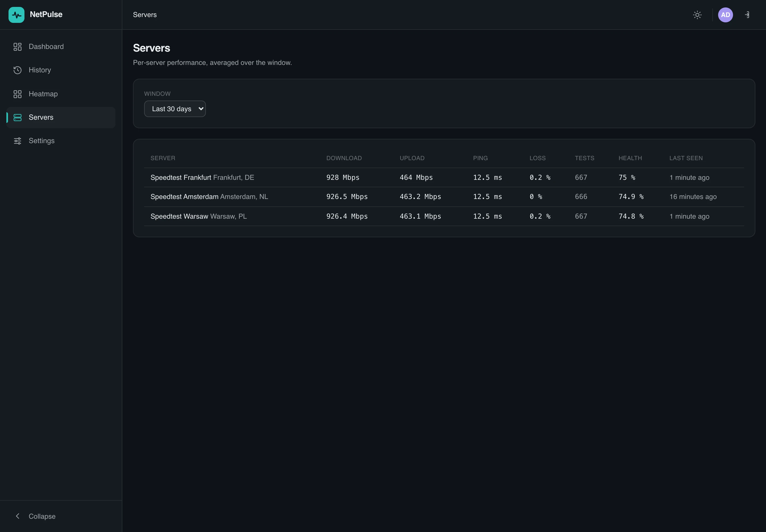Click the Collapse chevron icon
Image resolution: width=766 pixels, height=532 pixels.
tap(18, 516)
